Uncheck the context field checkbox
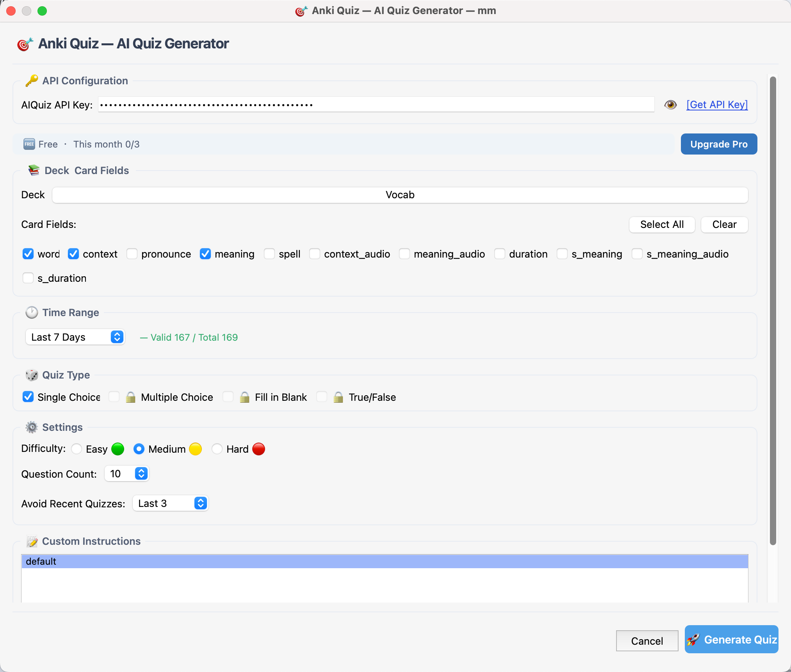 pos(73,254)
